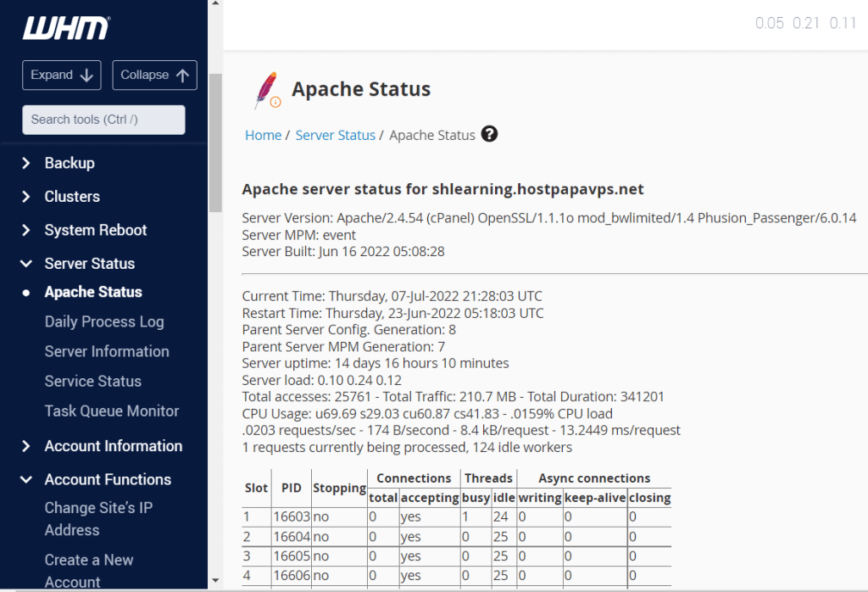The width and height of the screenshot is (868, 592).
Task: Click inside the Search tools field
Action: 103,120
